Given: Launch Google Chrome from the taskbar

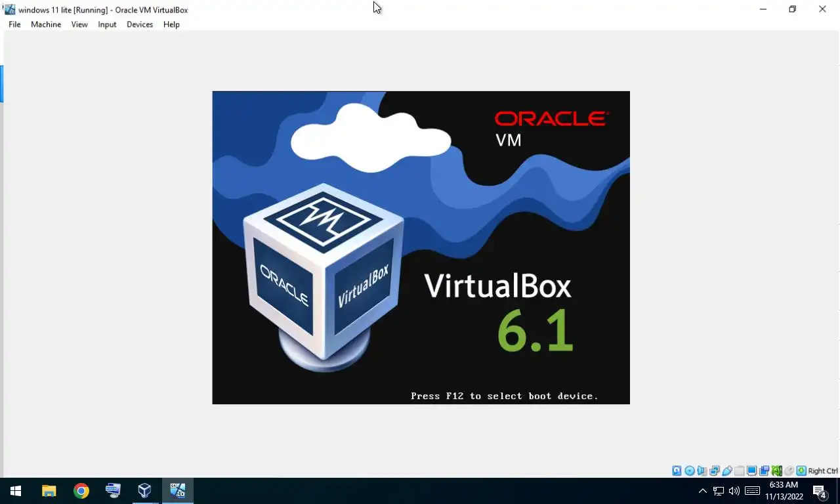Looking at the screenshot, I should point(81,491).
